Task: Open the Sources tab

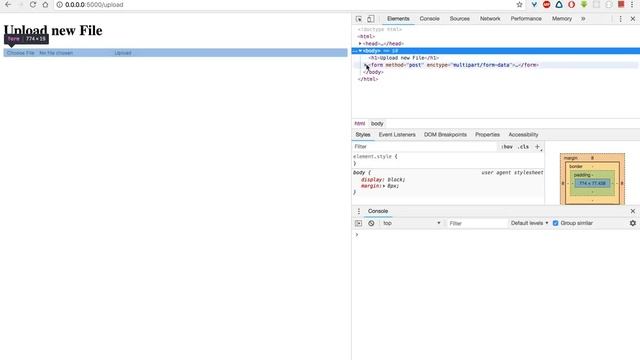Action: pos(460,19)
